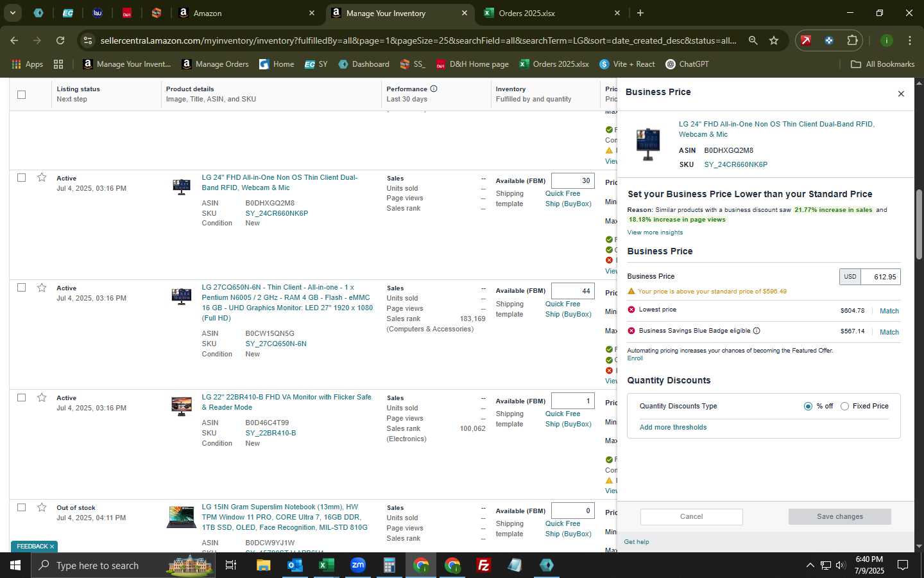Open the ChatGPT bookmark

[687, 64]
